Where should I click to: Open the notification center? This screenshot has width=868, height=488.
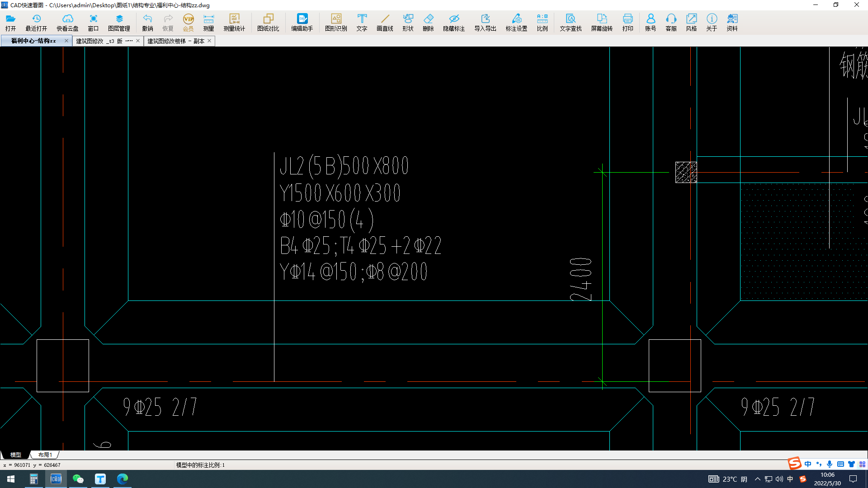853,479
